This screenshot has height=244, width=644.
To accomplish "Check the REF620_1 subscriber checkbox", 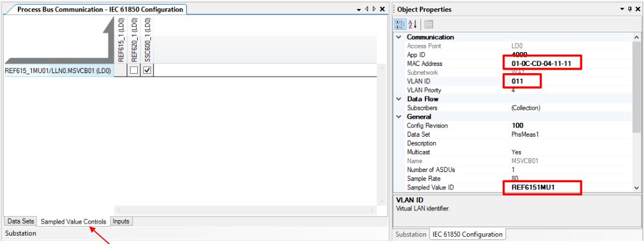I will (134, 70).
